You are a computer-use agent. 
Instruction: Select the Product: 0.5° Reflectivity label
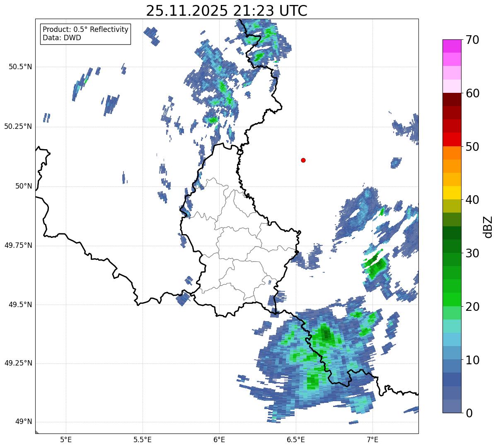coord(85,29)
